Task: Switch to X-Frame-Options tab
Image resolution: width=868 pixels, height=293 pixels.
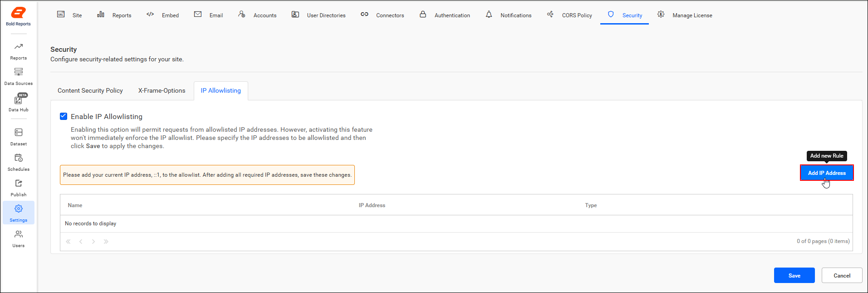Action: (162, 91)
